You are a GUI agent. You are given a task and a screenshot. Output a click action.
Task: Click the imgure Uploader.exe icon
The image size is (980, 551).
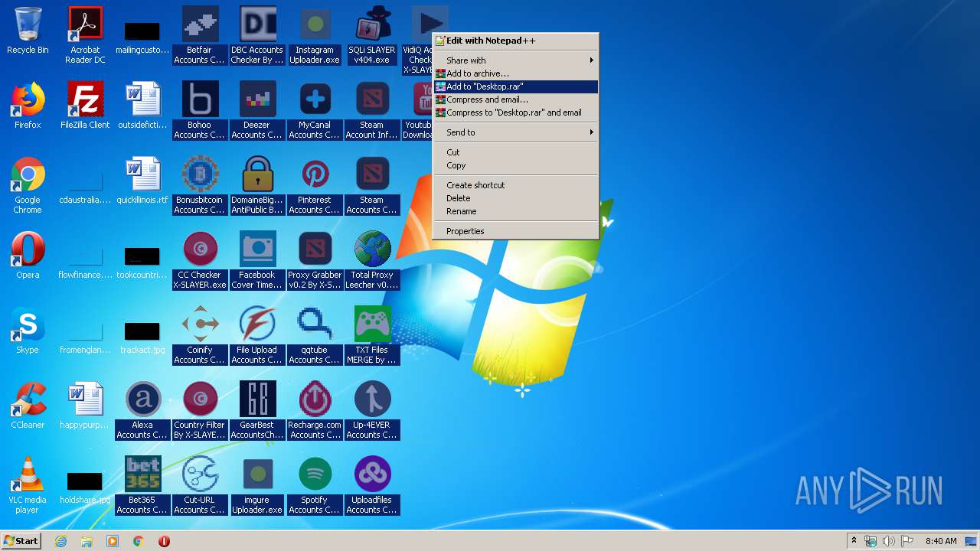tap(257, 485)
